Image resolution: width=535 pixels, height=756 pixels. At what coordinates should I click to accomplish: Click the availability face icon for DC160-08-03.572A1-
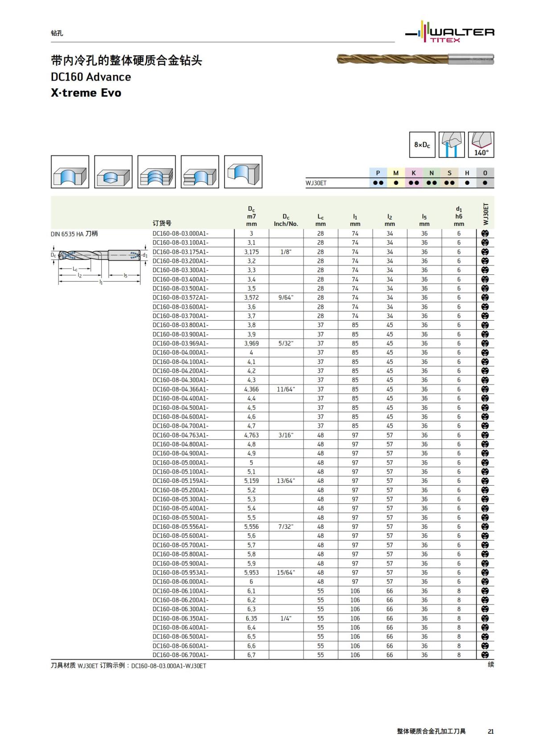[x=485, y=298]
